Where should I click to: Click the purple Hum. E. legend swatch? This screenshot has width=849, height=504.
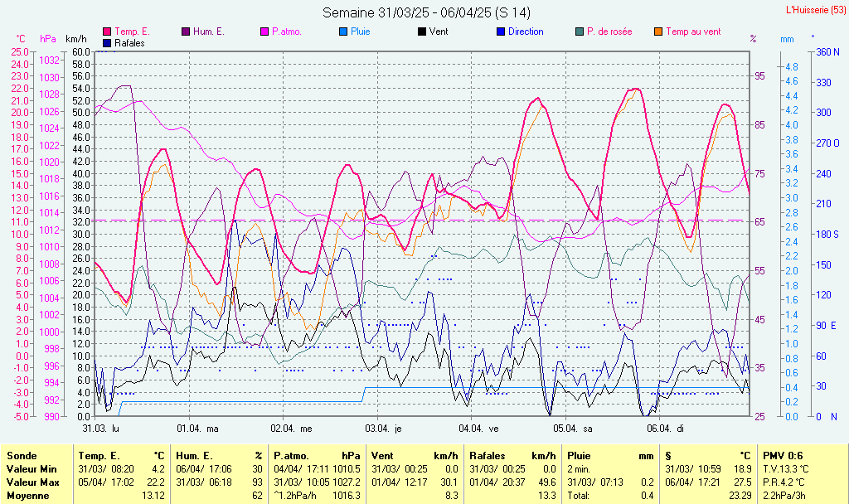point(186,31)
